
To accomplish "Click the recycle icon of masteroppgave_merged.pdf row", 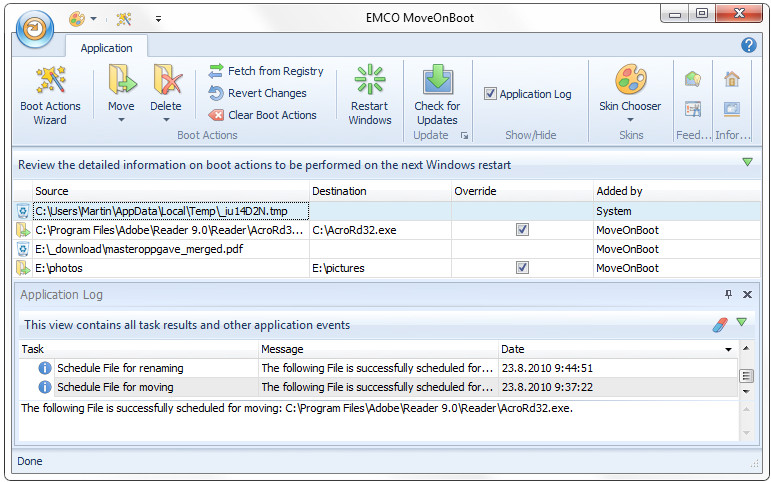I will pos(23,249).
